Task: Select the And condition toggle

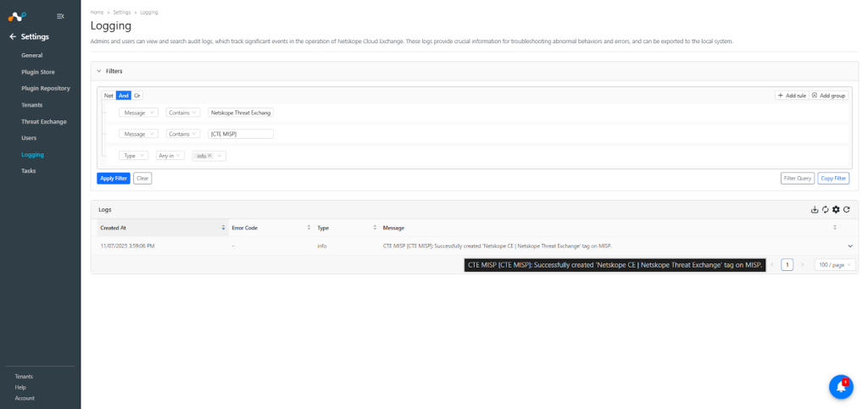Action: point(124,96)
